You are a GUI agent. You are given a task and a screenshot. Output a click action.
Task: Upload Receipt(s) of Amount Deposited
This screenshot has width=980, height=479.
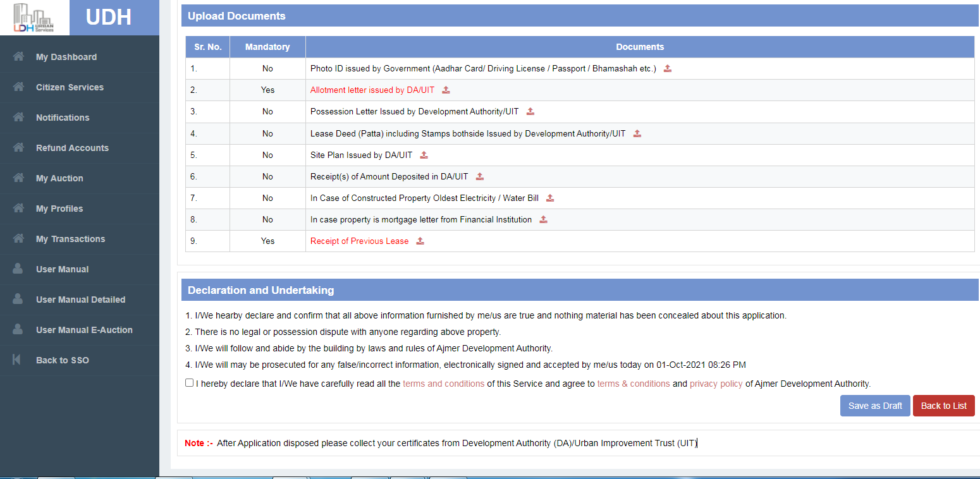click(x=479, y=176)
